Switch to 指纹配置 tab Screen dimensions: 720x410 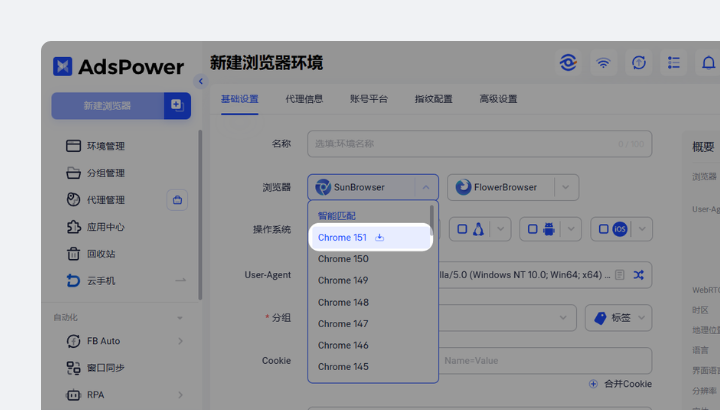433,99
